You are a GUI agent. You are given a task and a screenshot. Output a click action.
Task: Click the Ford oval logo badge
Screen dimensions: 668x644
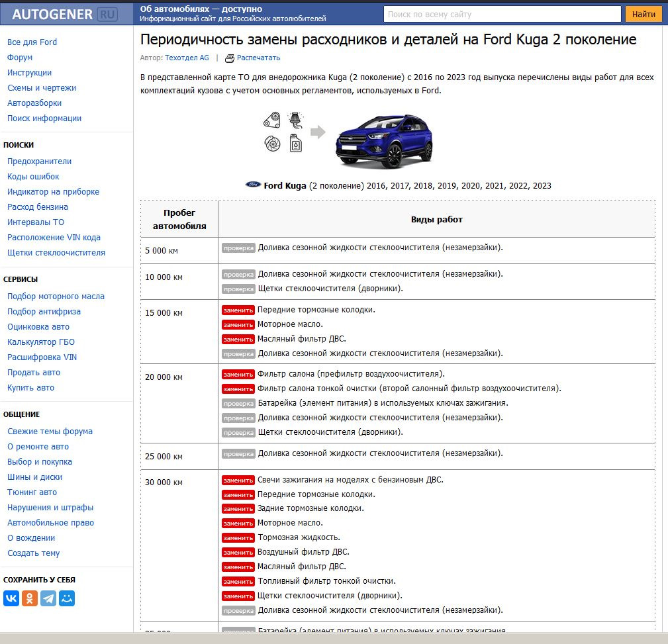tap(253, 185)
